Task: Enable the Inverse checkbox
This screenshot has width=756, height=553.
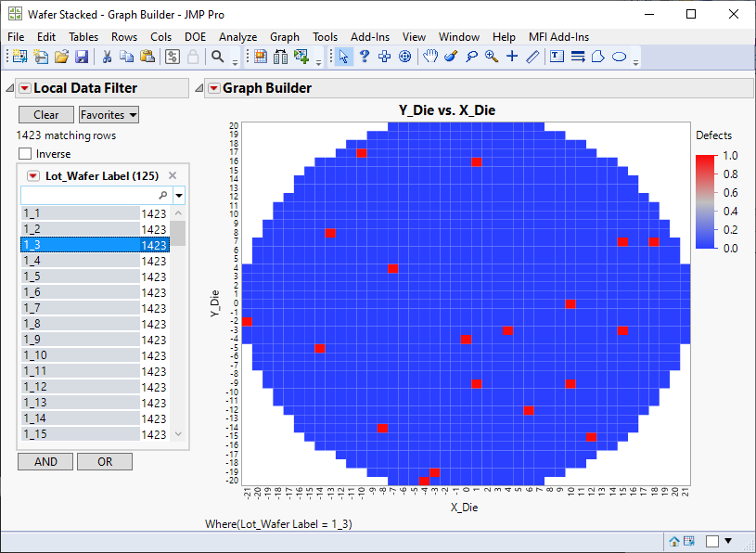Action: (25, 154)
